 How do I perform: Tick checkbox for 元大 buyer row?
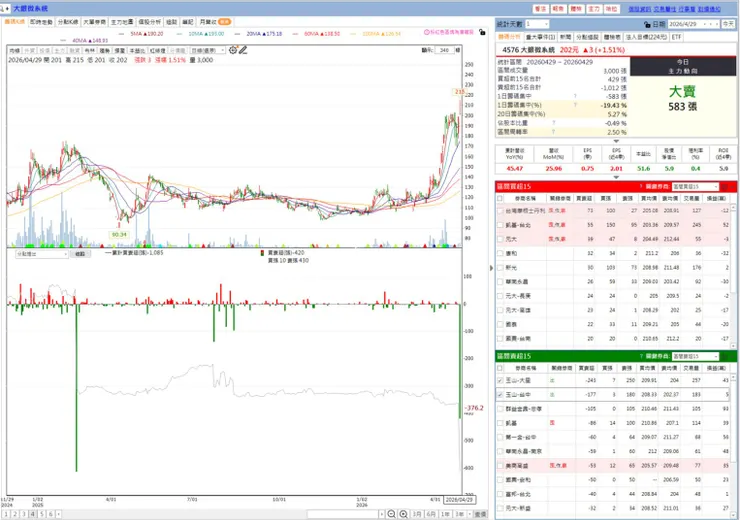click(x=500, y=239)
